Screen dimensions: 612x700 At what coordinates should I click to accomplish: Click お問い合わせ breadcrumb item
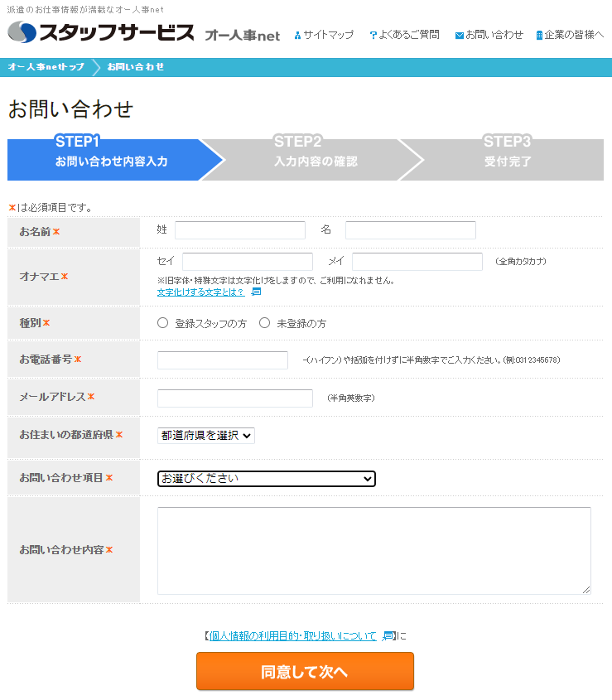(135, 67)
